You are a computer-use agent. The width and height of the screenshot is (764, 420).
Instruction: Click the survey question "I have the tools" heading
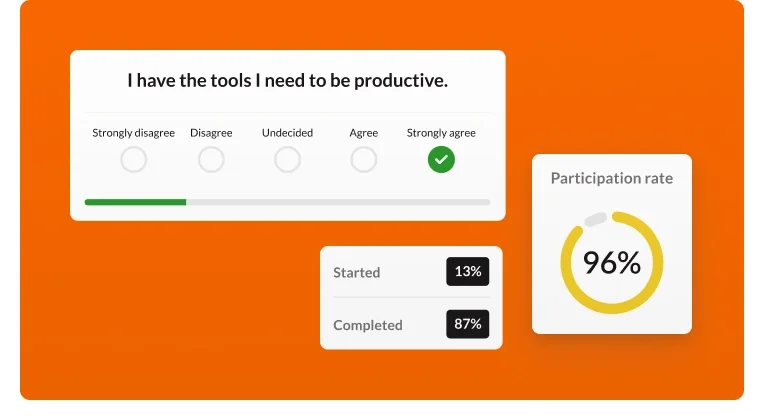click(287, 81)
